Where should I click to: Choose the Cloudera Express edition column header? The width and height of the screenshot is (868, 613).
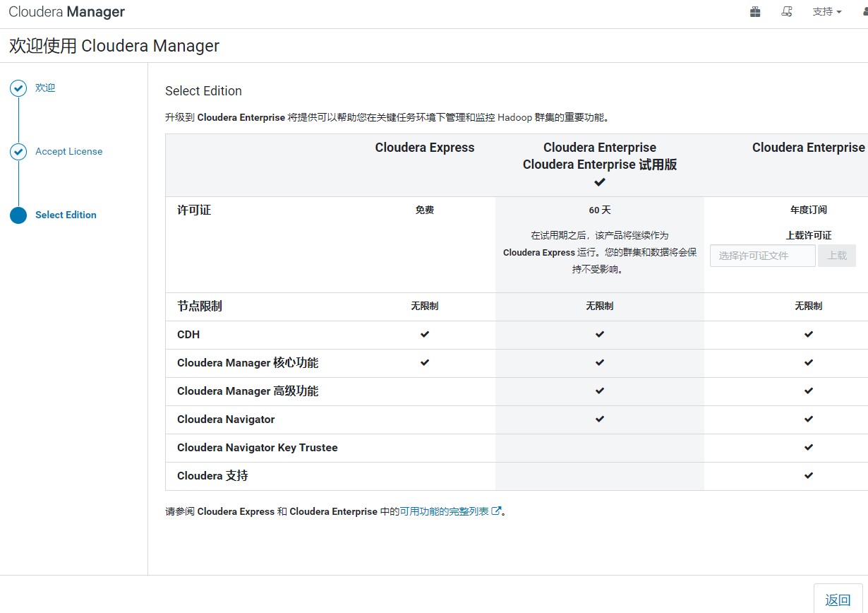[x=425, y=148]
